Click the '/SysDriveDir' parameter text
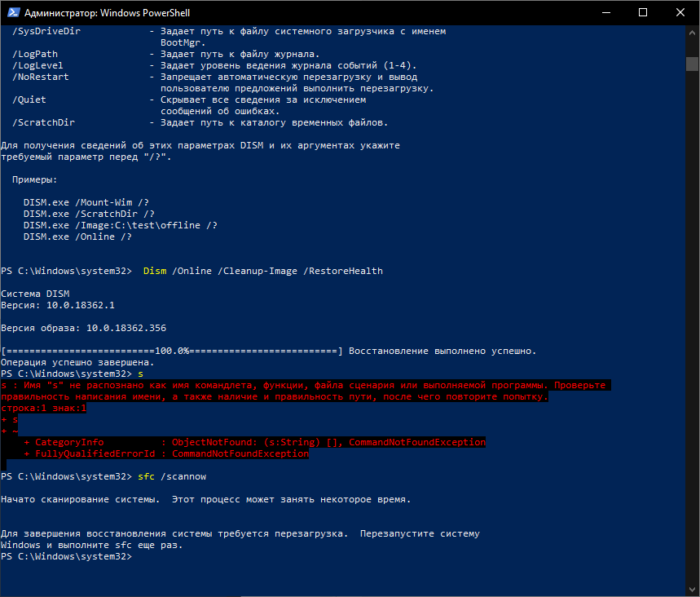 click(46, 31)
